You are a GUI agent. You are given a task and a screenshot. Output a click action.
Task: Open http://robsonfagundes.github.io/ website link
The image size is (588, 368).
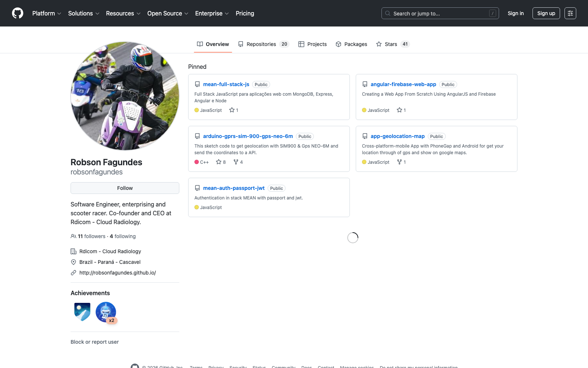[118, 273]
